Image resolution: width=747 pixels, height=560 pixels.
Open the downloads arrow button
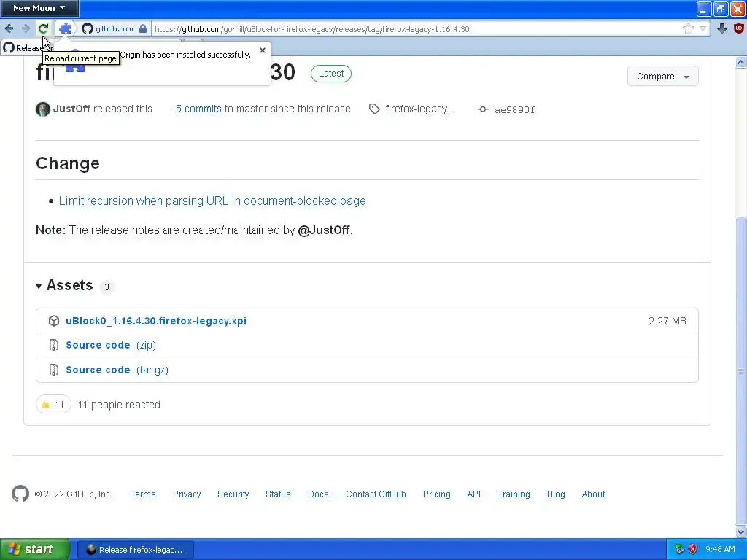click(x=721, y=28)
